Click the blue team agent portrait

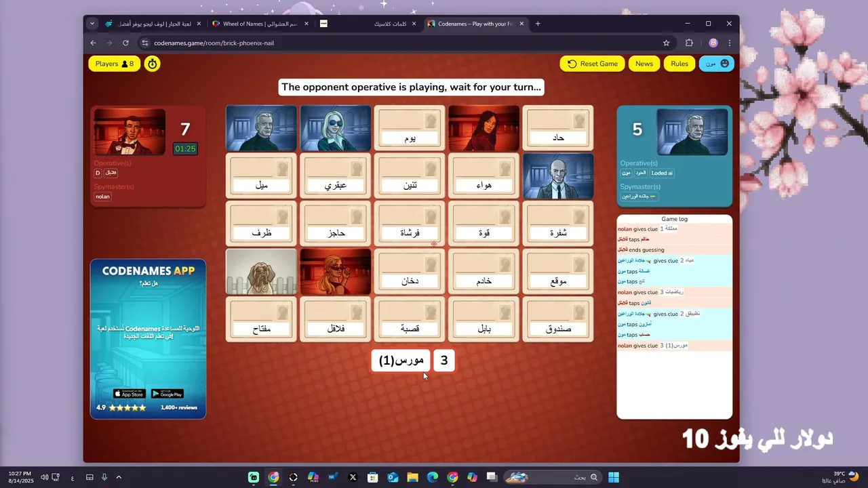pos(692,132)
